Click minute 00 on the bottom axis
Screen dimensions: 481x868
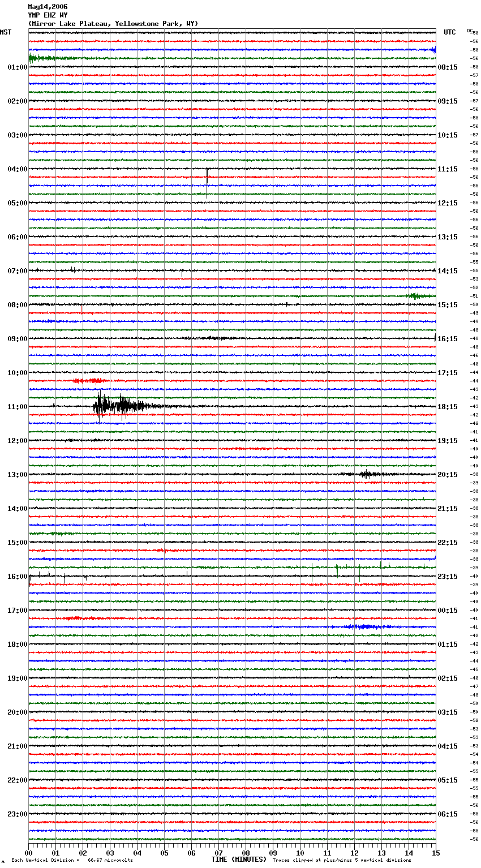(28, 853)
